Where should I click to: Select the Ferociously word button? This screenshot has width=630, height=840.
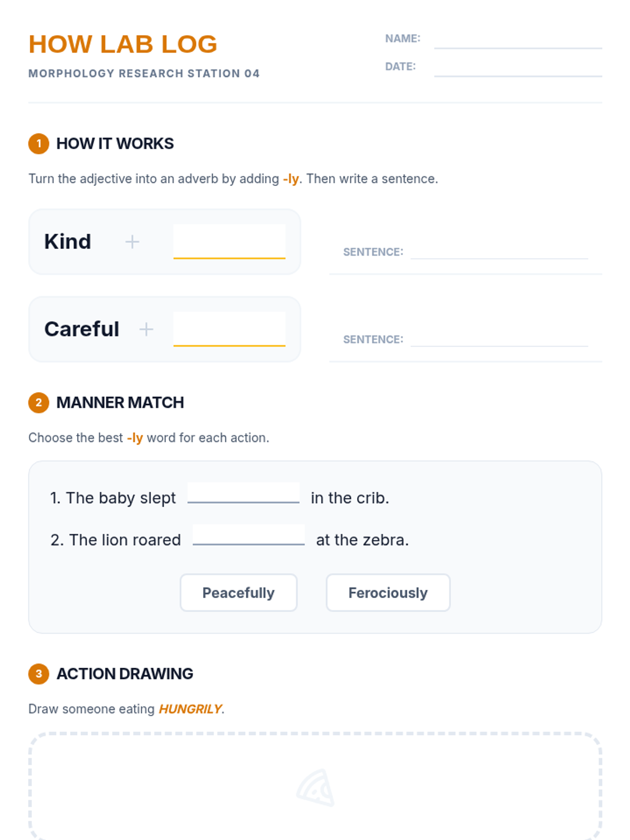(x=388, y=593)
